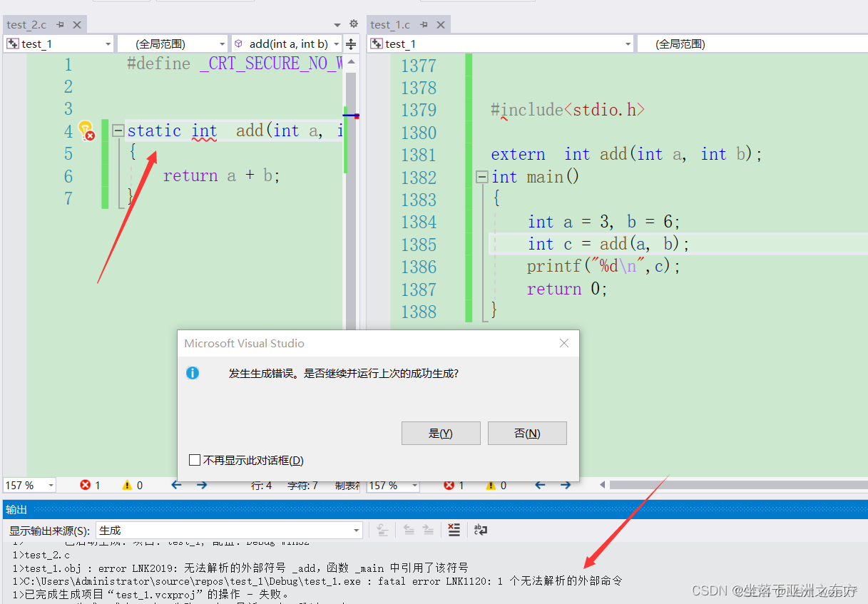868x604 pixels.
Task: Toggle word wrap in the output window
Action: coord(480,530)
